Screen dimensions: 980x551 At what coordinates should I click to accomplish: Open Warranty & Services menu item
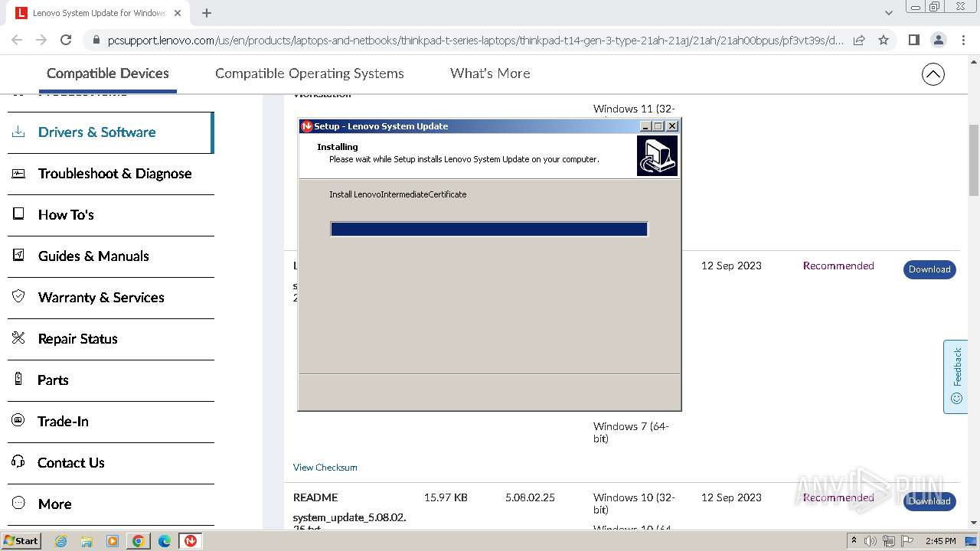pos(101,297)
